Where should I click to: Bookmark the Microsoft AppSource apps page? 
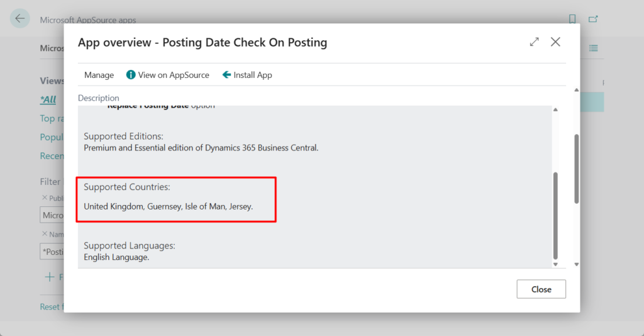coord(572,20)
